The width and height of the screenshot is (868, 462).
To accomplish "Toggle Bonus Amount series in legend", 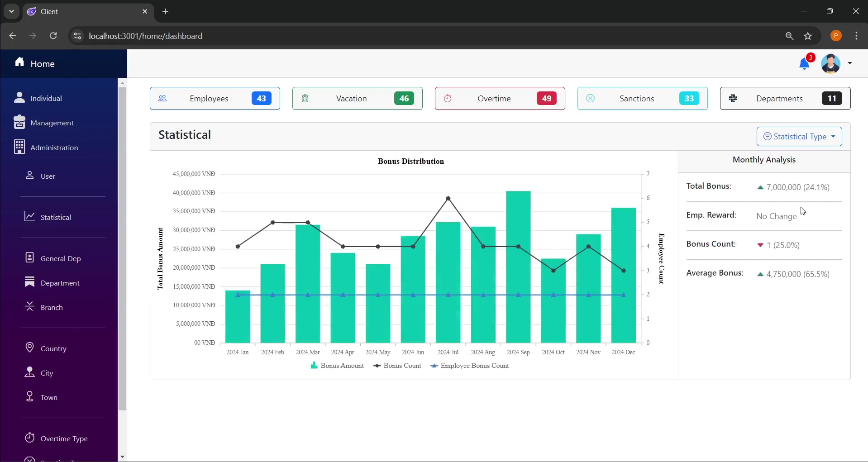I will tap(337, 366).
